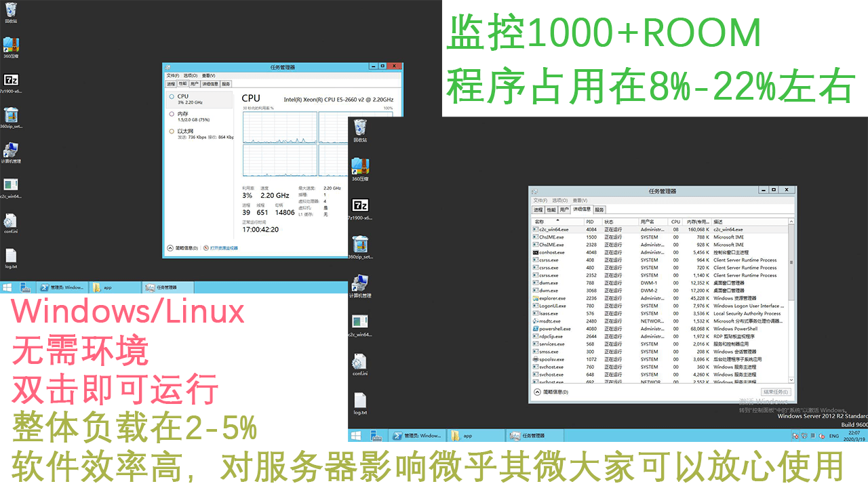
Task: Launch Server Manager from the process-list desktop taskbar
Action: tap(376, 436)
